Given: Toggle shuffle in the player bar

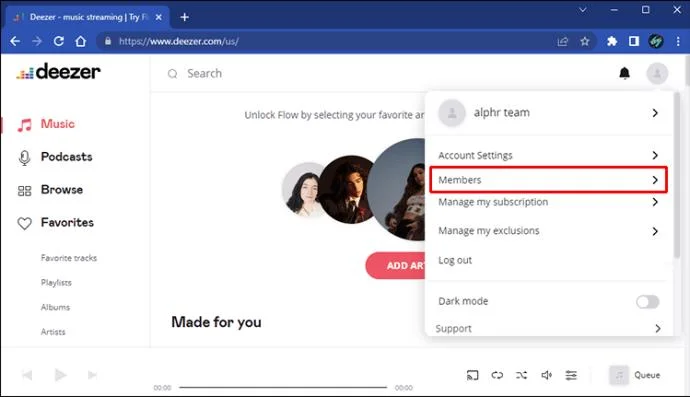Looking at the screenshot, I should 521,375.
